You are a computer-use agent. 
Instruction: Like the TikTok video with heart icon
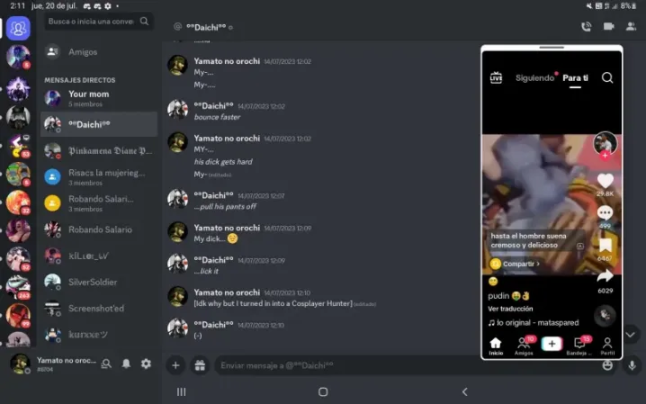coord(605,181)
